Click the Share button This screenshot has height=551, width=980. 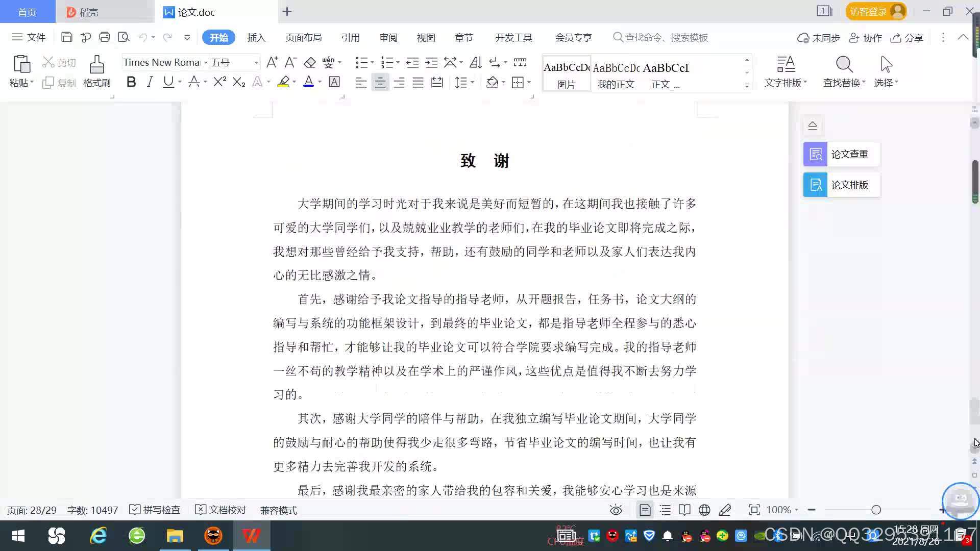click(x=907, y=38)
